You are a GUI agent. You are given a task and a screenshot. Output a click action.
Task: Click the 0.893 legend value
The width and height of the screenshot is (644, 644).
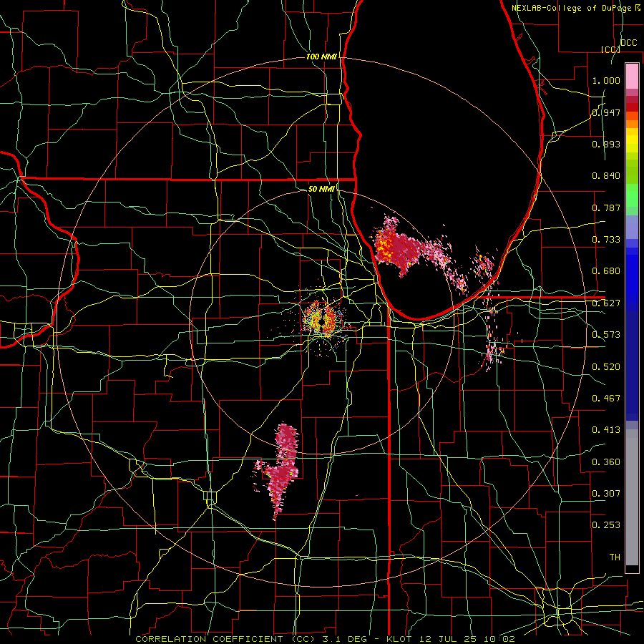point(606,144)
